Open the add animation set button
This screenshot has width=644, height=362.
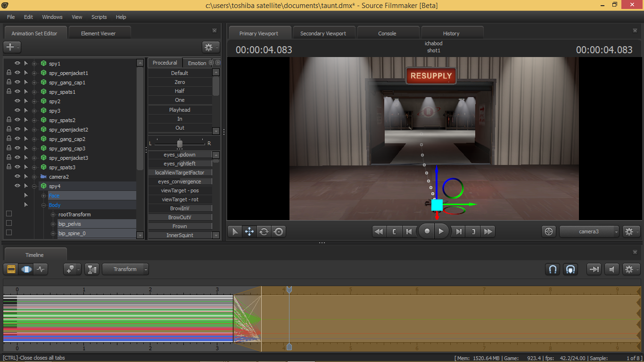(x=12, y=47)
